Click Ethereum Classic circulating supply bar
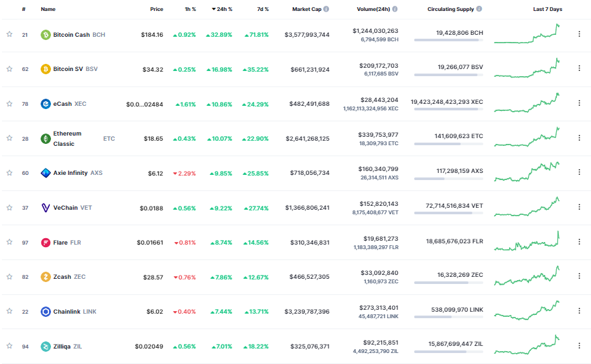The height and width of the screenshot is (364, 591). [x=448, y=144]
